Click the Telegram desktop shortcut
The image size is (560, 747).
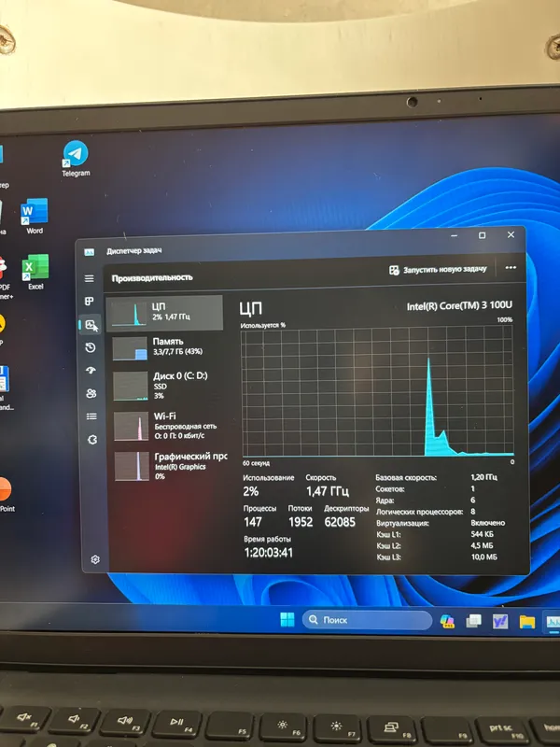pos(76,159)
